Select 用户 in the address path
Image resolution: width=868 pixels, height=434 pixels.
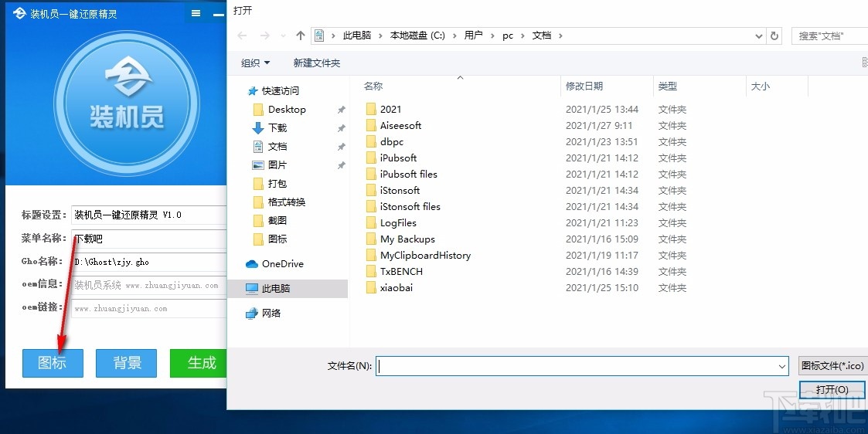pyautogui.click(x=473, y=36)
